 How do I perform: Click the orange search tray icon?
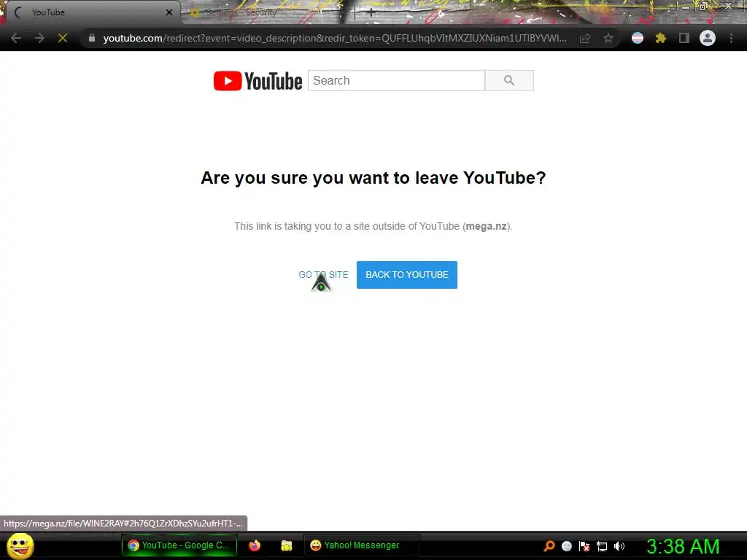[x=549, y=546]
